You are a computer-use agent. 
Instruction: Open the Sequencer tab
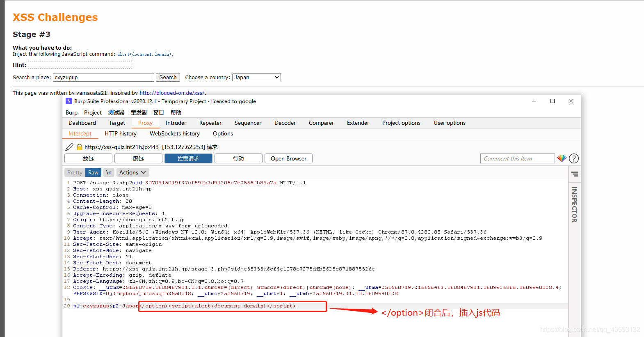[x=248, y=123]
